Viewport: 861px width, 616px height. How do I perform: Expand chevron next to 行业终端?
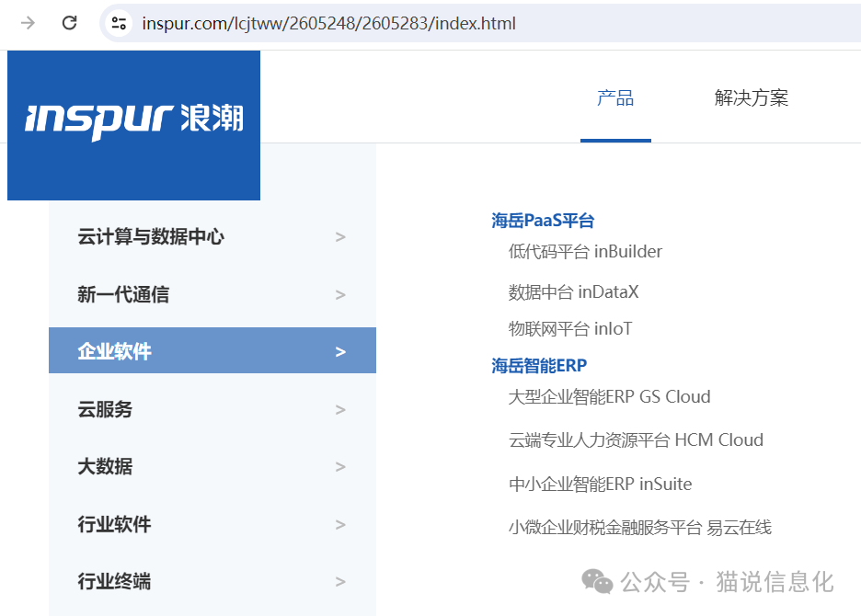tap(340, 582)
